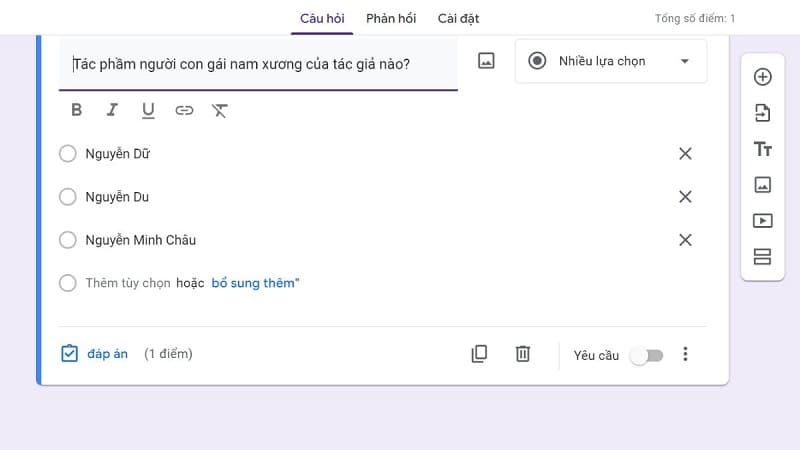Click the đáp án answer key link
Image resolution: width=800 pixels, height=450 pixels.
[107, 354]
